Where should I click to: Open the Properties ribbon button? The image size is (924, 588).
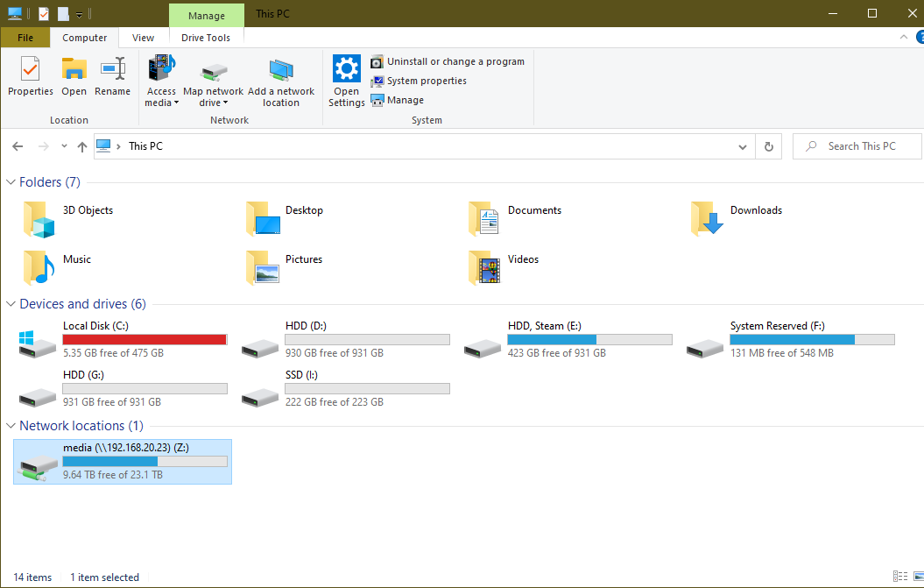click(x=30, y=76)
